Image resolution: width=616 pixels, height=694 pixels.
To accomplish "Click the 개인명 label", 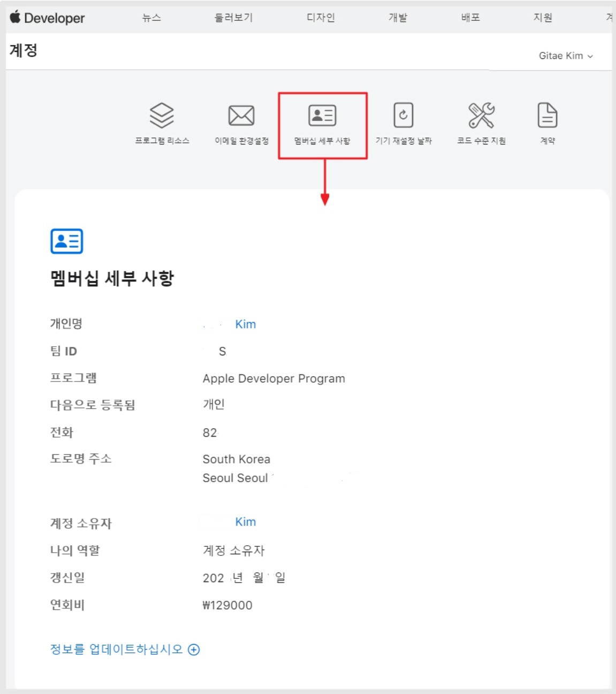I will (66, 324).
